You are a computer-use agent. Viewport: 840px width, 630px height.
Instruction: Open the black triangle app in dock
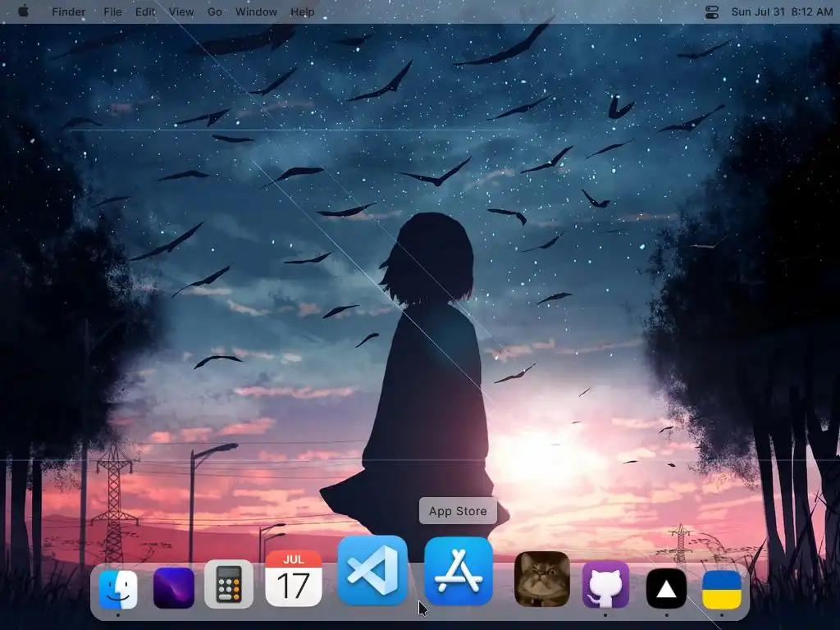point(666,589)
